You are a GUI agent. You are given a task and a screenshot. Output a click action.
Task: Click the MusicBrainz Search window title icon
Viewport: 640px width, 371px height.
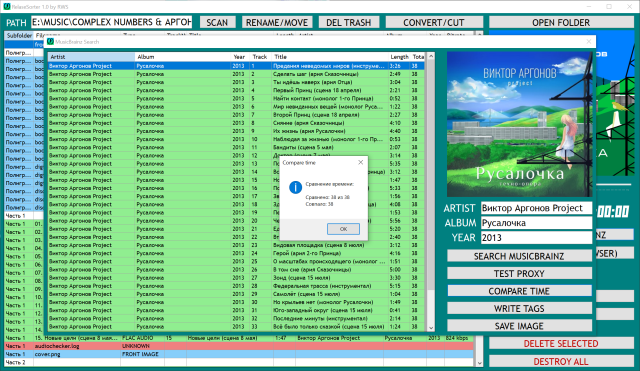tap(51, 42)
